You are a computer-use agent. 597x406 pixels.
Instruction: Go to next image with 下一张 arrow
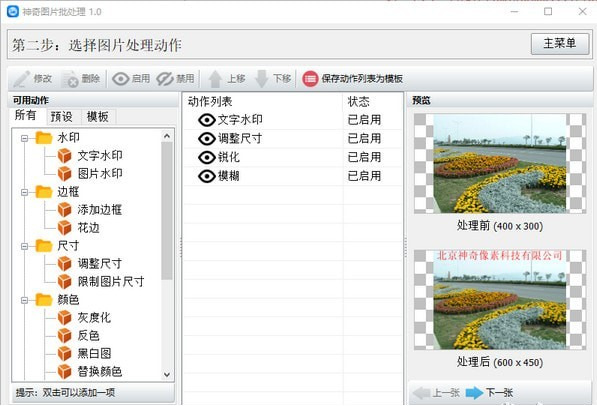coord(474,393)
